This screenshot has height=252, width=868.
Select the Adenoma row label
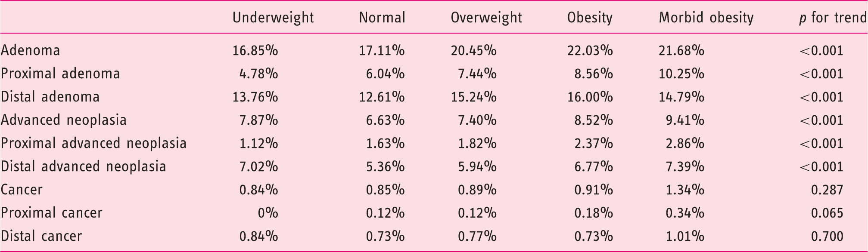pos(31,50)
